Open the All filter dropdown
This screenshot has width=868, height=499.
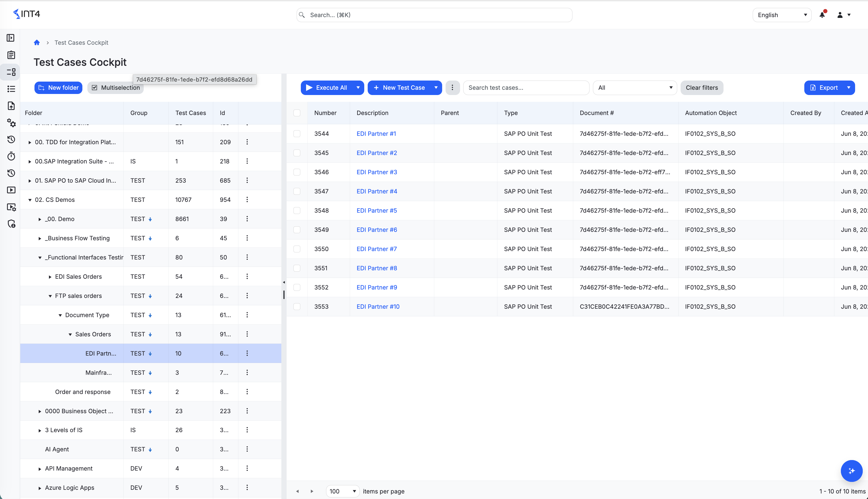click(635, 88)
